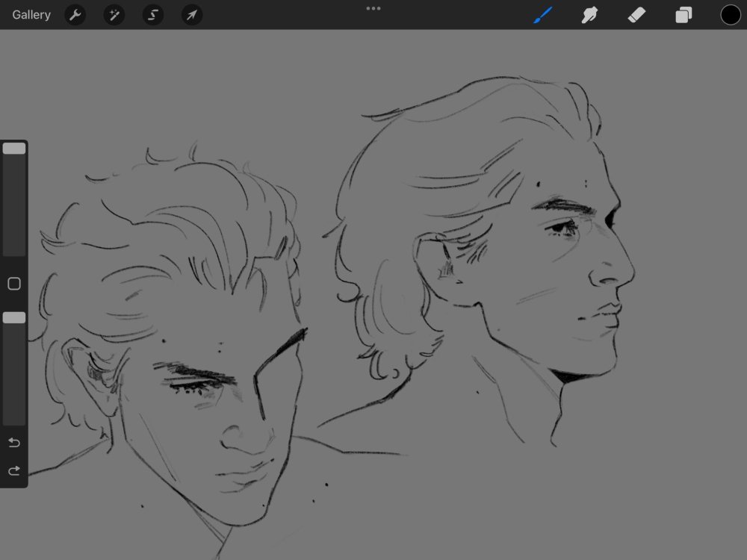Screen dimensions: 747x560
Task: Return to the Gallery
Action: tap(31, 15)
